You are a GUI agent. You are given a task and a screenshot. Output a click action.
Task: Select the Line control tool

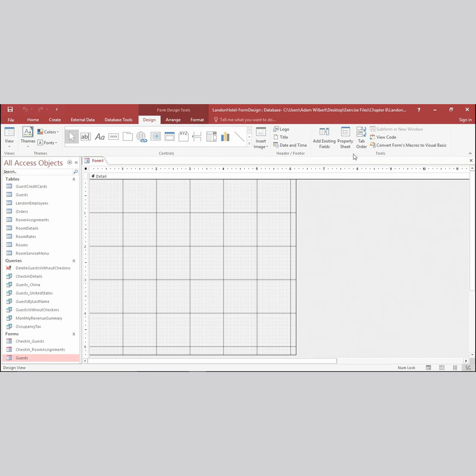point(239,137)
